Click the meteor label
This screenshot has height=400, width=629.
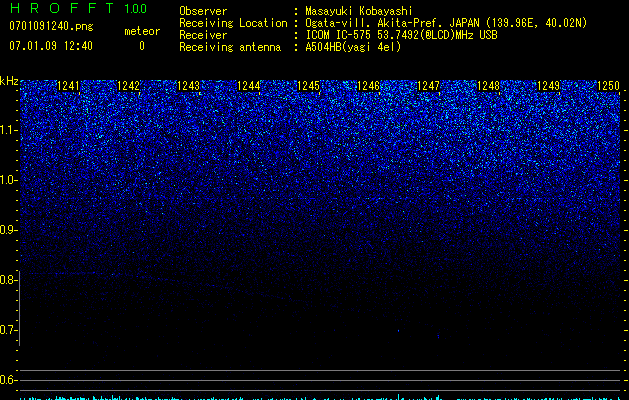(x=142, y=31)
